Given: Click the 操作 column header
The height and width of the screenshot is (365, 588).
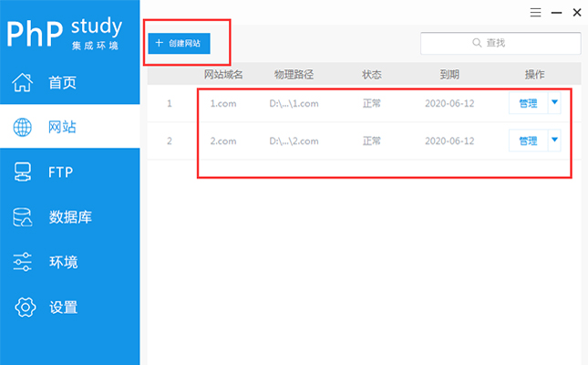Looking at the screenshot, I should (x=534, y=74).
